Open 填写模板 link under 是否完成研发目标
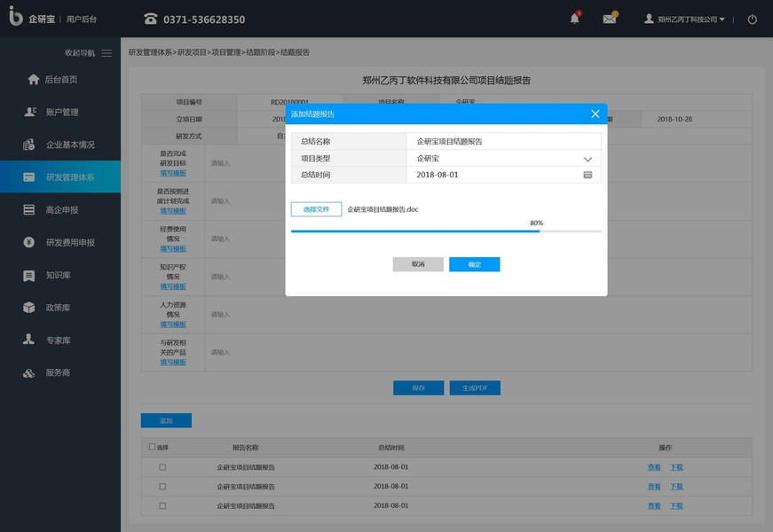Image resolution: width=773 pixels, height=532 pixels. pyautogui.click(x=173, y=173)
